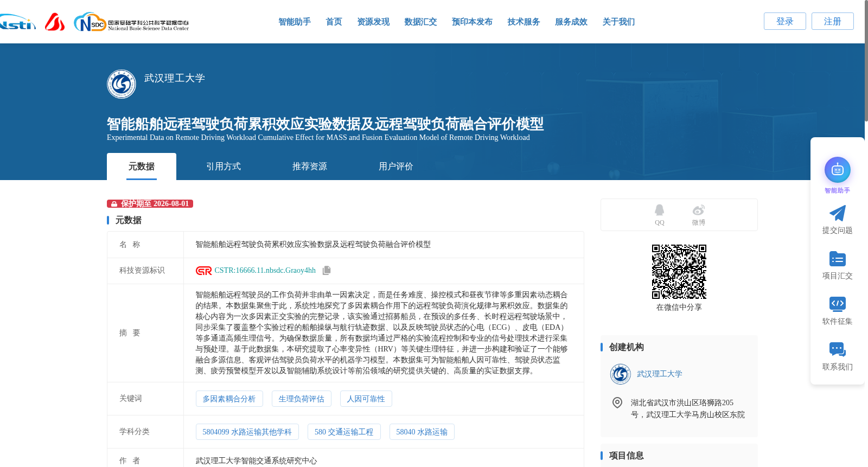Click the 保护期至 2026-08-01 badge
Viewport: 868px width, 467px height.
click(x=150, y=203)
